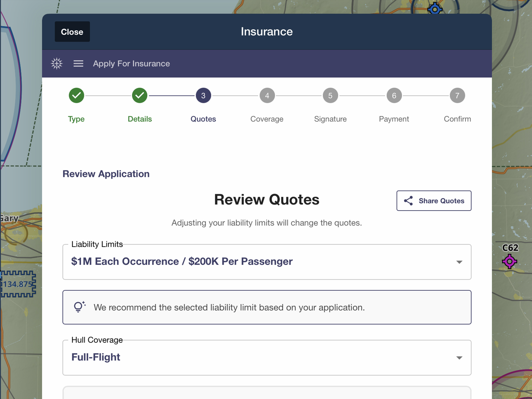Jump to step 7 Confirm
532x399 pixels.
(x=457, y=96)
